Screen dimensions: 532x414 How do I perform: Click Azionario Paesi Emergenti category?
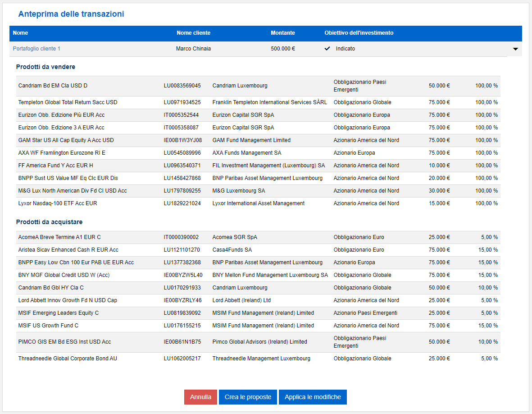click(x=365, y=313)
